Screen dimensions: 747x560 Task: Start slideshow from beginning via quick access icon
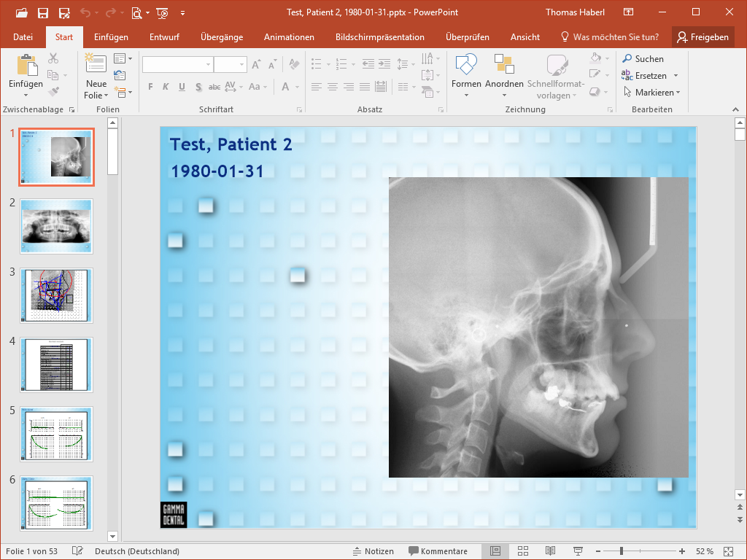(x=162, y=12)
